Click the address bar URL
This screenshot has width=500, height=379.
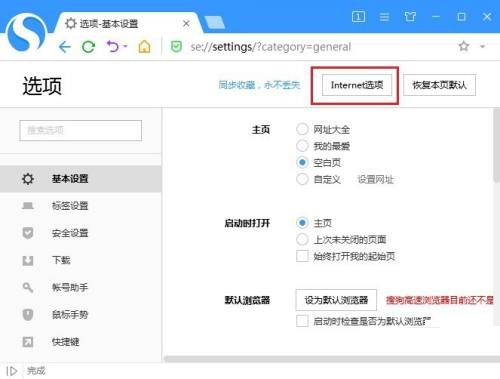(x=271, y=47)
